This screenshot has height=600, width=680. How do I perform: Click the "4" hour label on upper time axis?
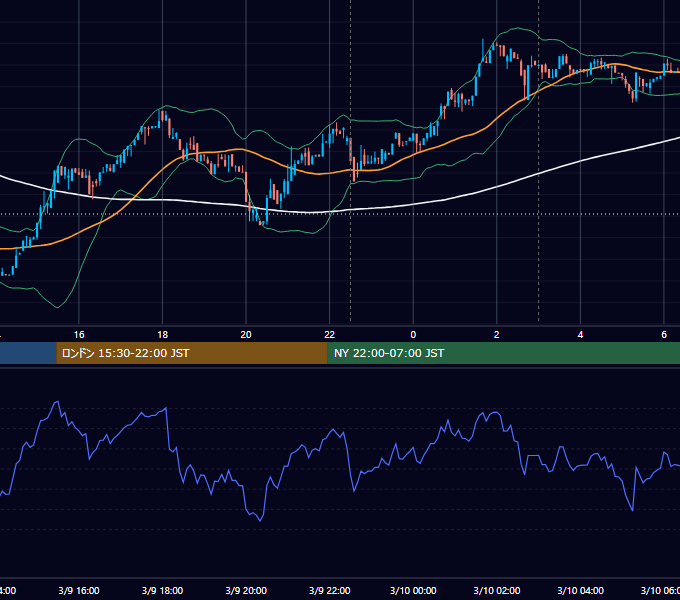coord(580,335)
